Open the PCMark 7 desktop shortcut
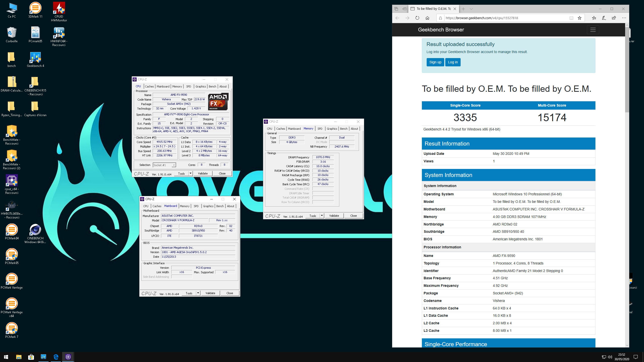 click(x=12, y=330)
